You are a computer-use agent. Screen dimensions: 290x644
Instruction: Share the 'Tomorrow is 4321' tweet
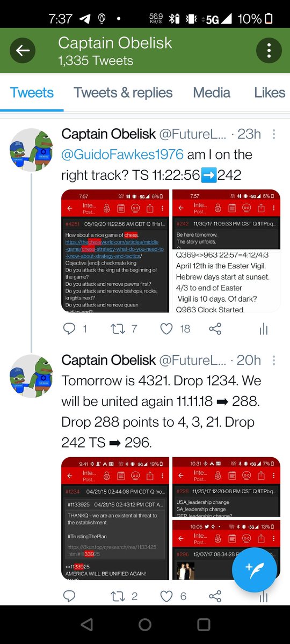(215, 596)
